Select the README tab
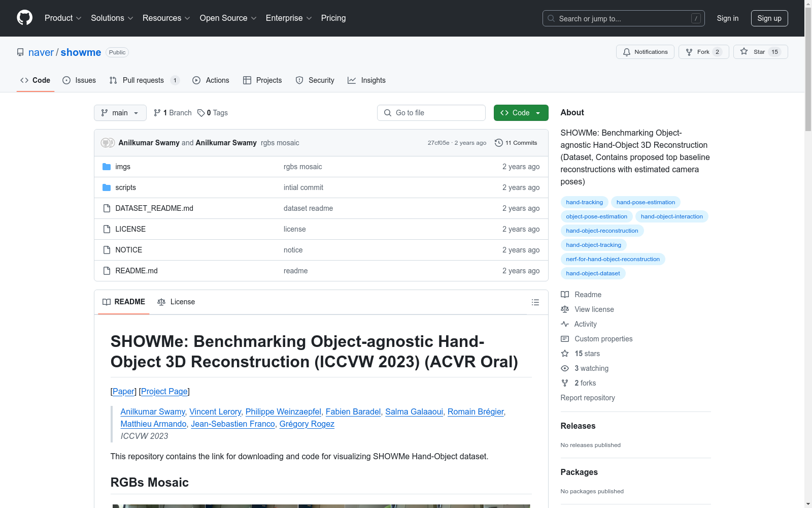 (124, 302)
